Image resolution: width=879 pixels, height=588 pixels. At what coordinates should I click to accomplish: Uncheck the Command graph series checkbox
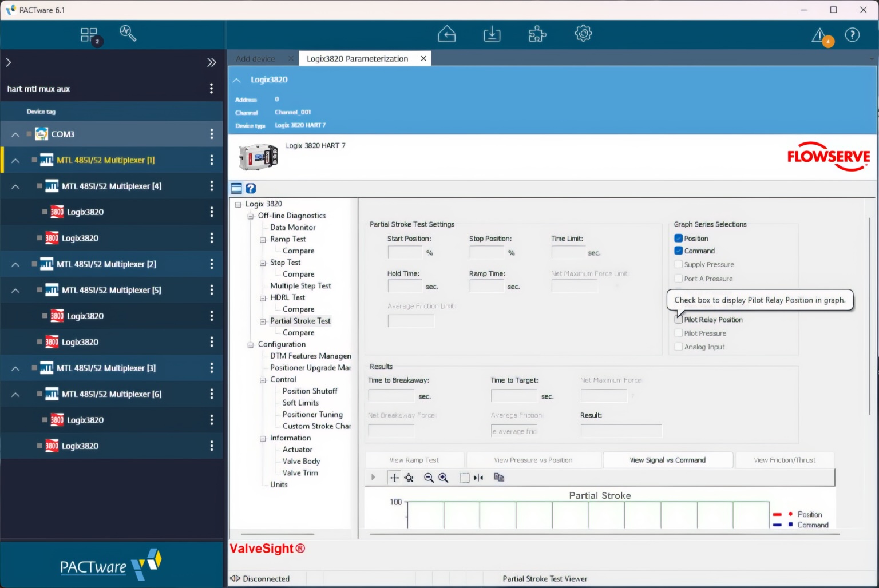678,251
